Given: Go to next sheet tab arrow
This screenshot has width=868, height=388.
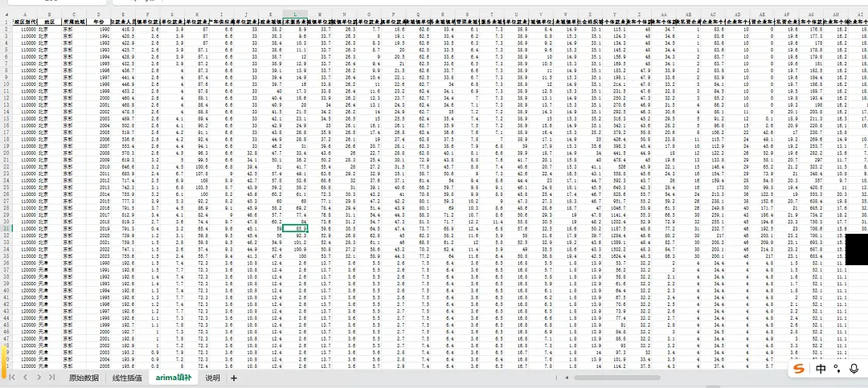Looking at the screenshot, I should [x=39, y=378].
